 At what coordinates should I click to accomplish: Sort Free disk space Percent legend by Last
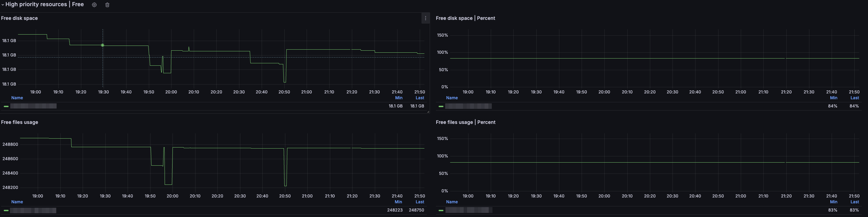[855, 98]
